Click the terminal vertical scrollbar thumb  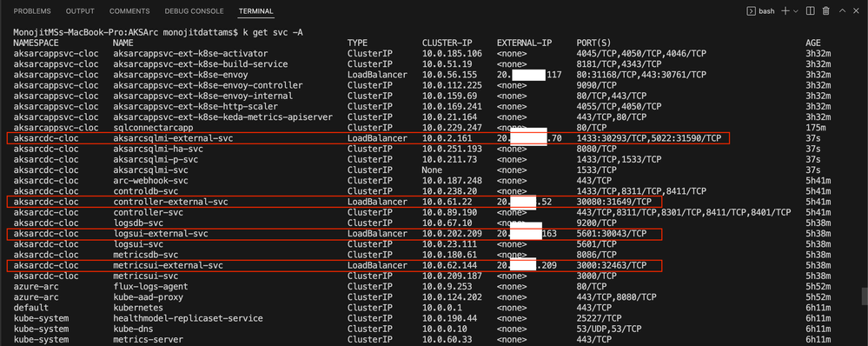pyautogui.click(x=865, y=296)
